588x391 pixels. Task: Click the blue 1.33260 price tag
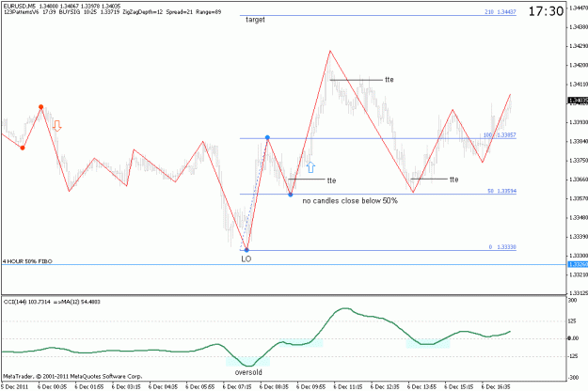[578, 264]
